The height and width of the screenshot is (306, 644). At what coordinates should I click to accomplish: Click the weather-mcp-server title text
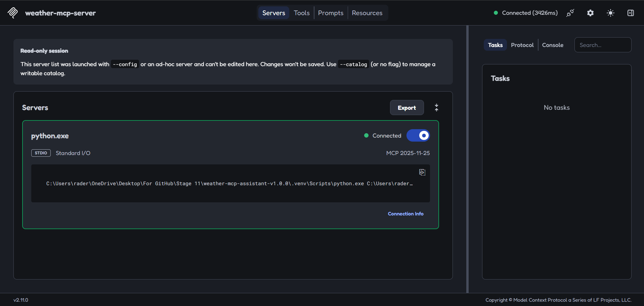tap(60, 13)
